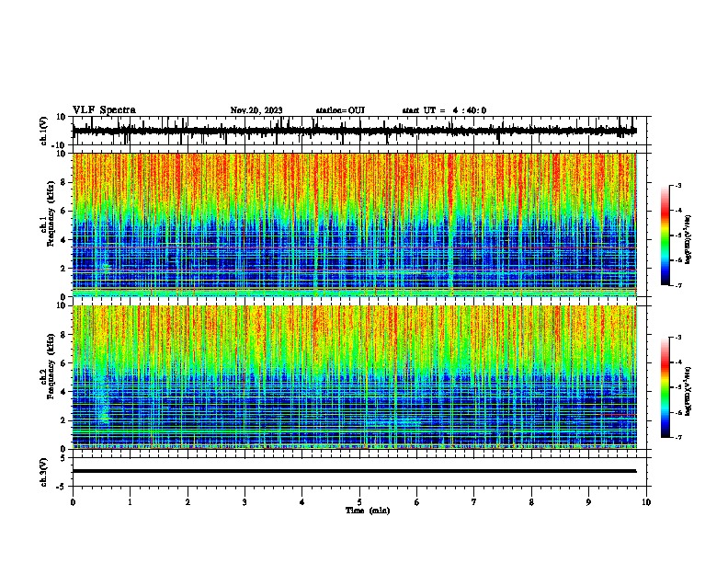Click the ch.3 flat voltage trace

point(354,471)
